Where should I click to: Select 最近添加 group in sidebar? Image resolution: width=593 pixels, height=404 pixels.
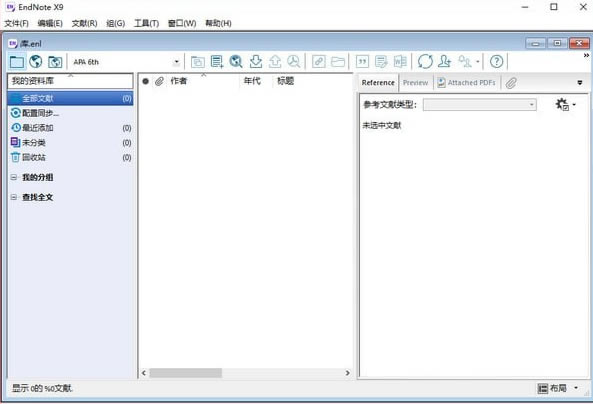click(70, 128)
